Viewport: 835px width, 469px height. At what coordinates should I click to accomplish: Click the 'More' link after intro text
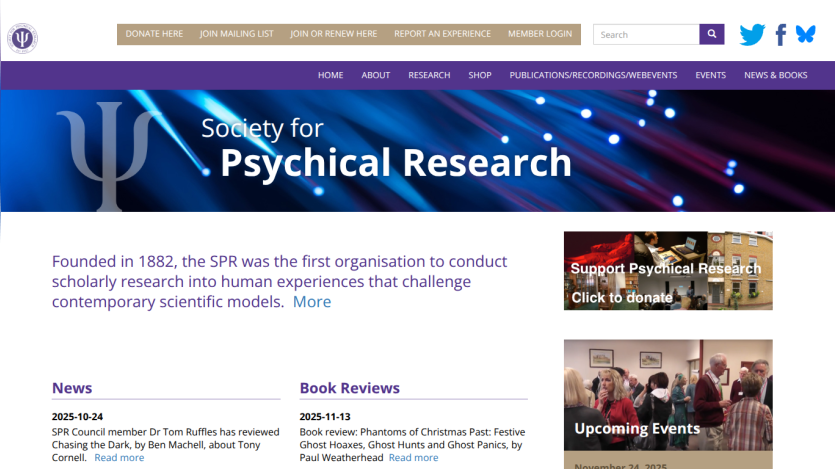coord(312,302)
